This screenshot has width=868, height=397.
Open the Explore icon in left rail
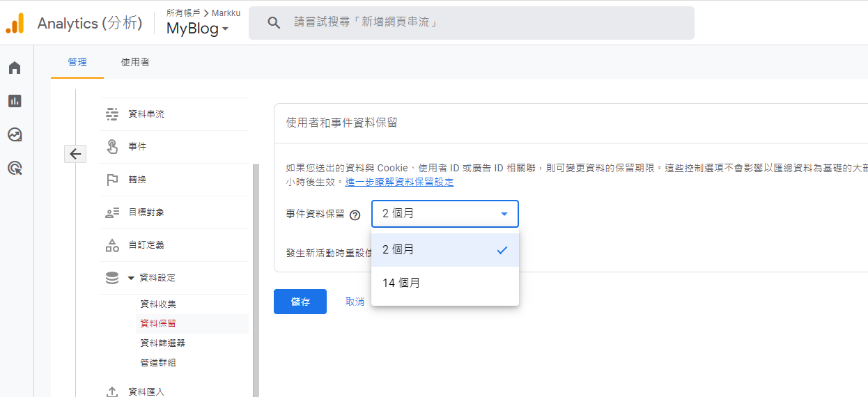[15, 134]
